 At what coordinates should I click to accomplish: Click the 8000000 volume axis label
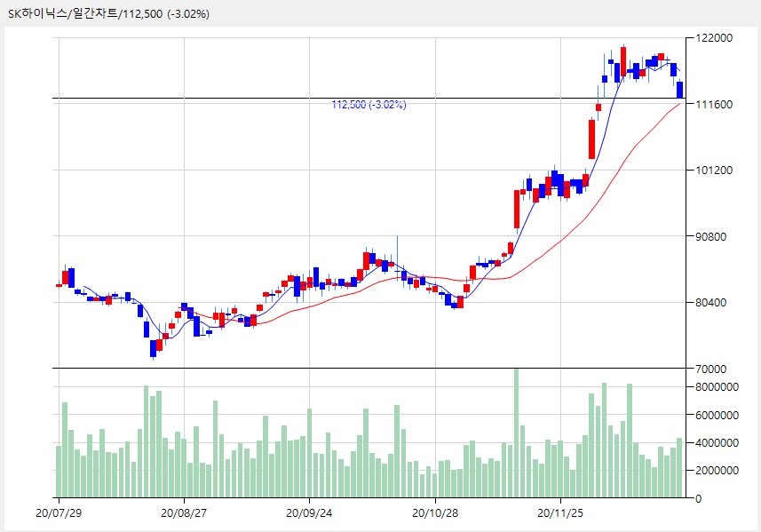pos(717,387)
